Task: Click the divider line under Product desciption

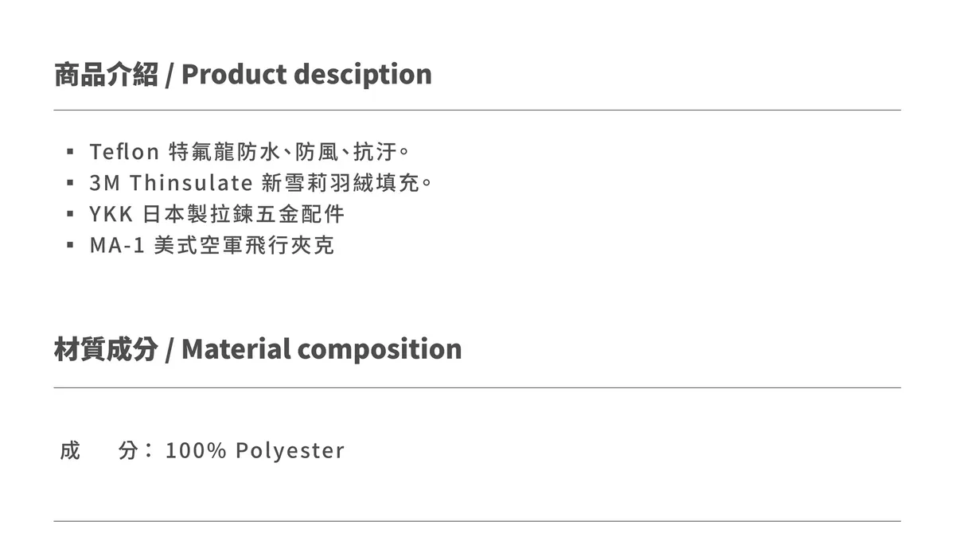Action: pos(477,110)
